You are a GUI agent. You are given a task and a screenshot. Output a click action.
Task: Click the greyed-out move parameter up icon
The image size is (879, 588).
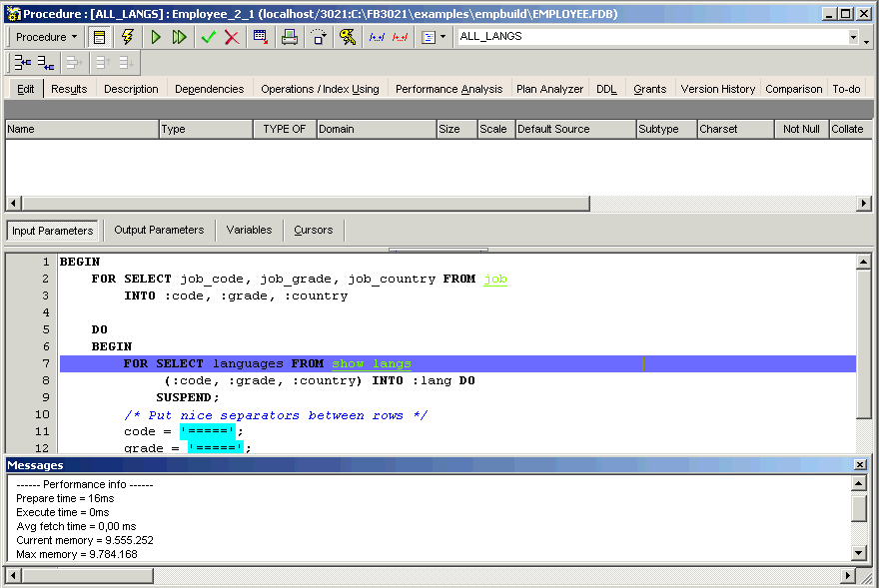(103, 62)
